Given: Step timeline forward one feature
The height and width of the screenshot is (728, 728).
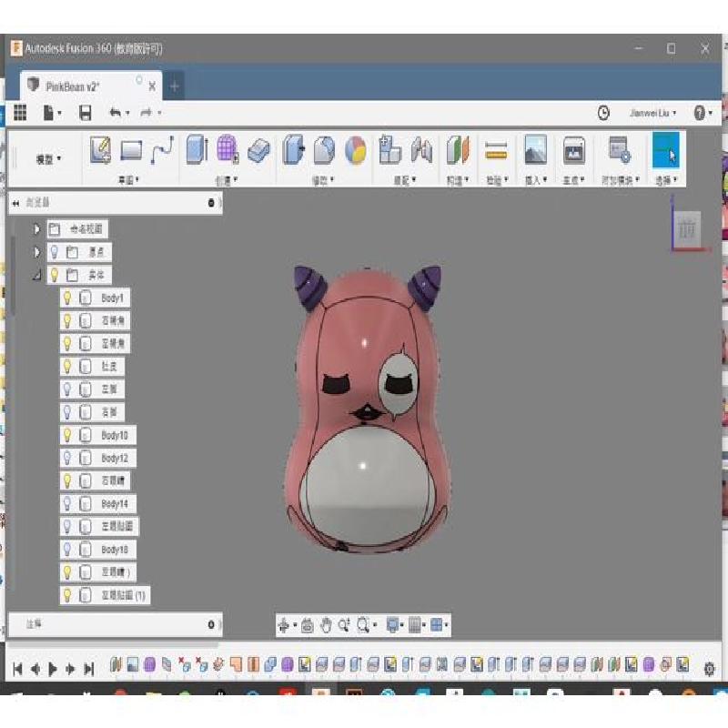Looking at the screenshot, I should pos(71,669).
